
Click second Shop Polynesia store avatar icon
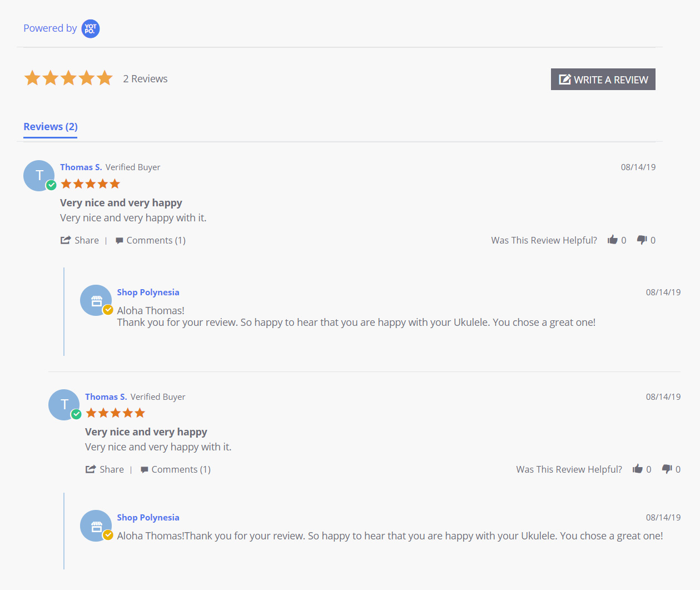96,525
